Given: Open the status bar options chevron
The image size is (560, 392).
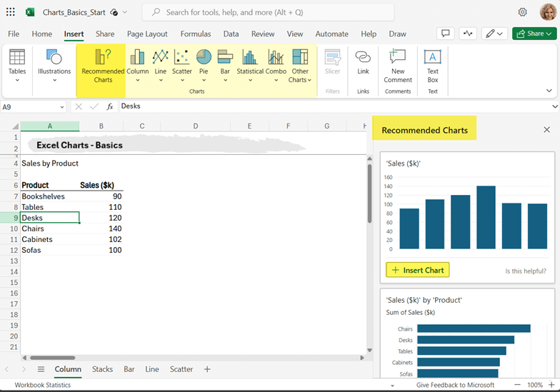Looking at the screenshot, I should pyautogui.click(x=392, y=386).
